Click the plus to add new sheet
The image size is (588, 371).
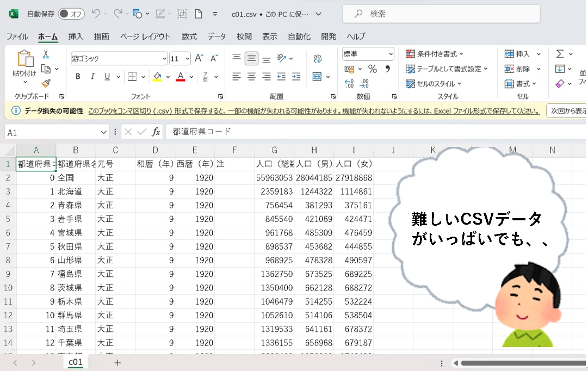tap(117, 363)
